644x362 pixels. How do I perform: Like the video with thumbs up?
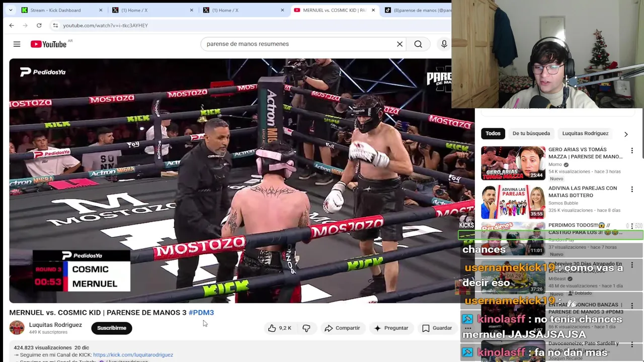coord(279,328)
